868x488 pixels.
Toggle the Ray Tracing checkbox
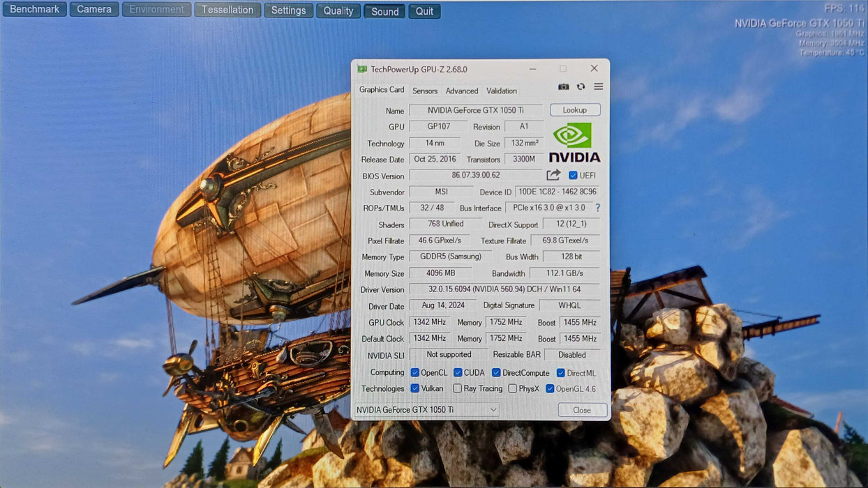coord(457,388)
